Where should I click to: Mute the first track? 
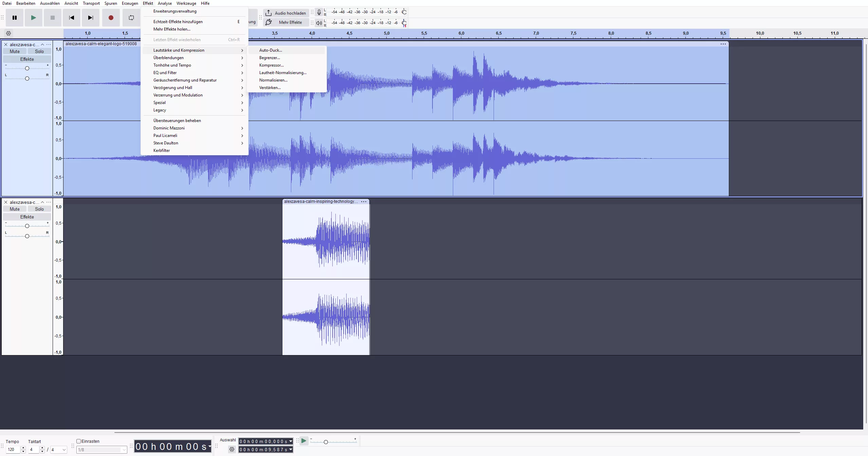pos(15,51)
